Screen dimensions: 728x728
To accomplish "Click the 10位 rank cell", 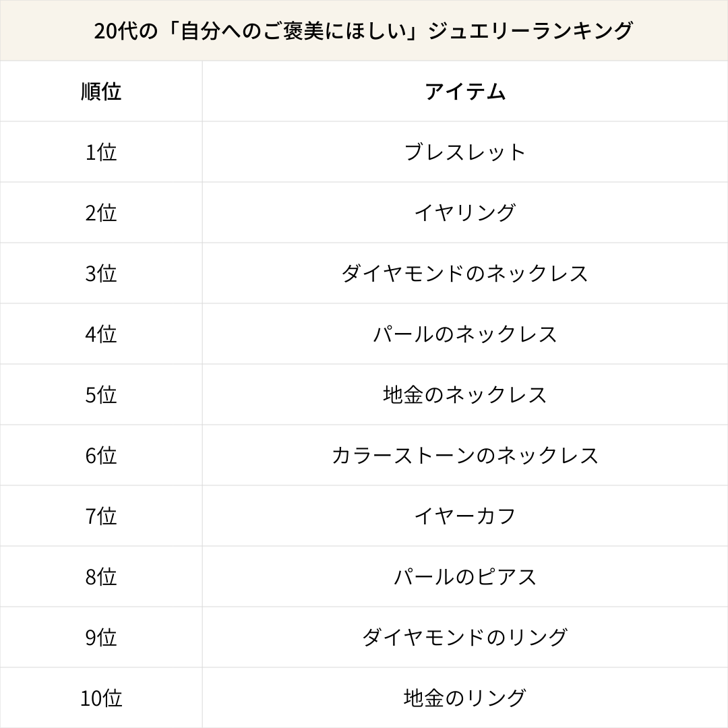I will pos(101,698).
